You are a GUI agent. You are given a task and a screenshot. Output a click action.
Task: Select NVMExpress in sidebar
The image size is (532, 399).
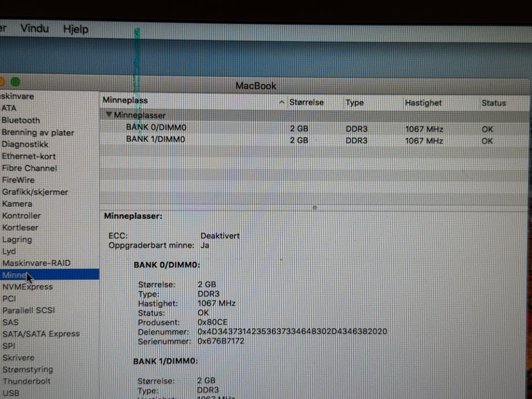tap(28, 287)
